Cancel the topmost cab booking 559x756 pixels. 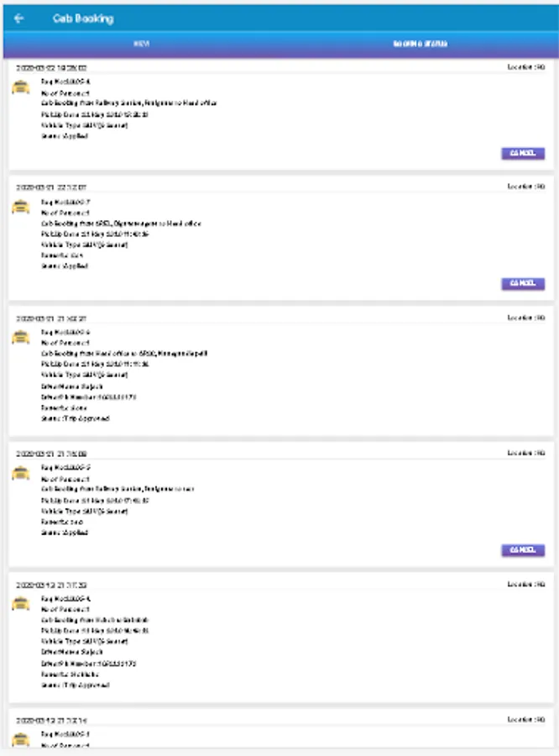click(523, 154)
